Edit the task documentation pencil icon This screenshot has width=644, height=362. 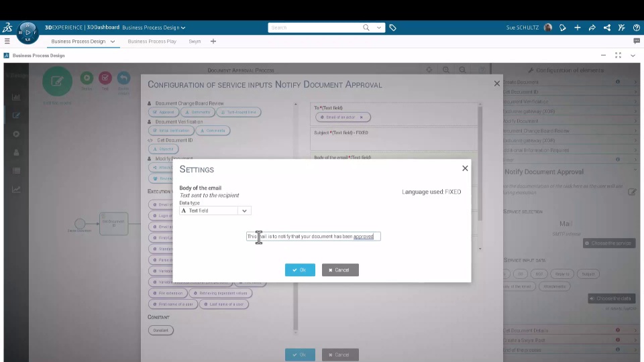pos(632,192)
